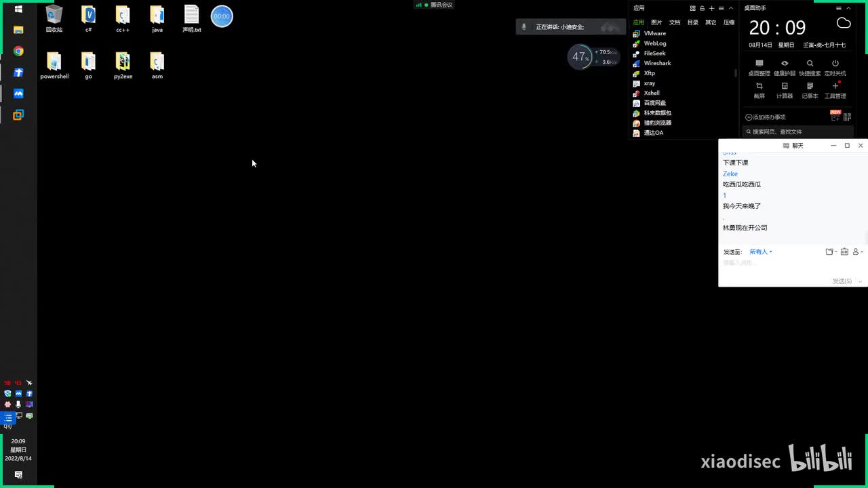Click the Zeke sender name in chat
Viewport: 868px width, 488px height.
point(730,174)
